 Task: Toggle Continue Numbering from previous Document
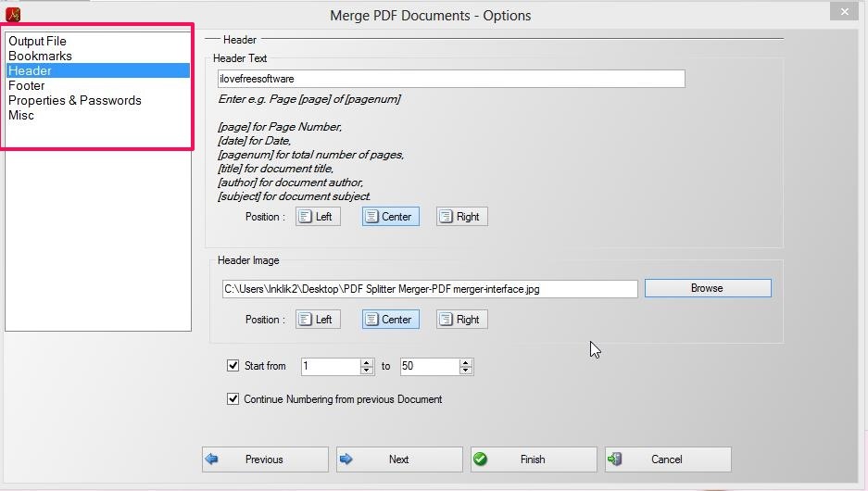tap(233, 398)
